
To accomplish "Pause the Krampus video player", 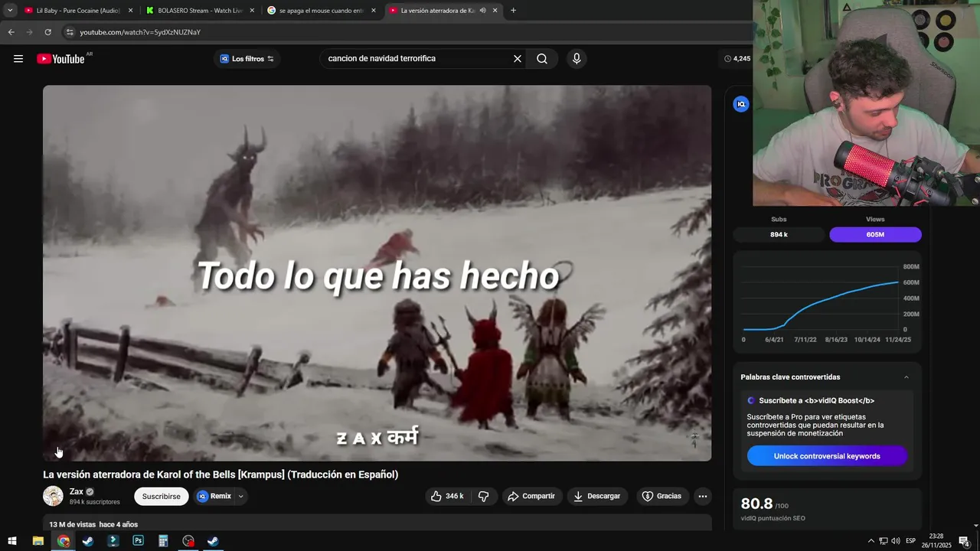I will pos(377,273).
